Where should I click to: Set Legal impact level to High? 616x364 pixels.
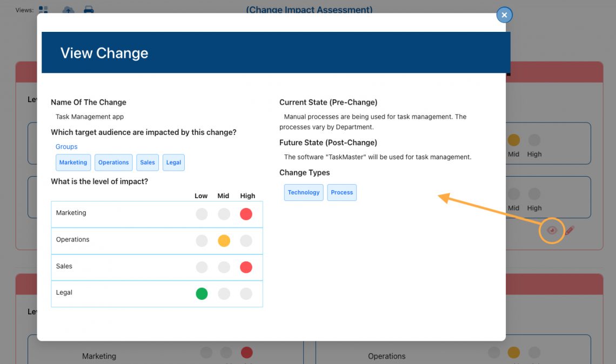(246, 293)
